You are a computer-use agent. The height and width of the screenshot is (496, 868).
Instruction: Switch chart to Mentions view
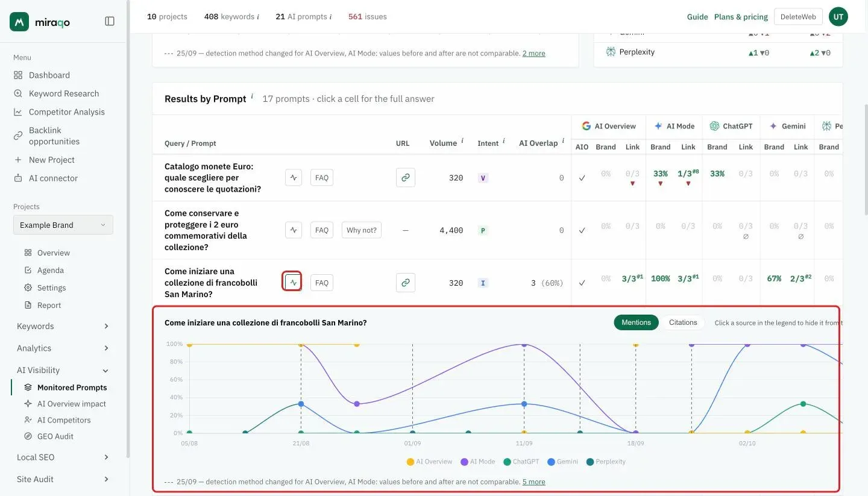pos(636,322)
